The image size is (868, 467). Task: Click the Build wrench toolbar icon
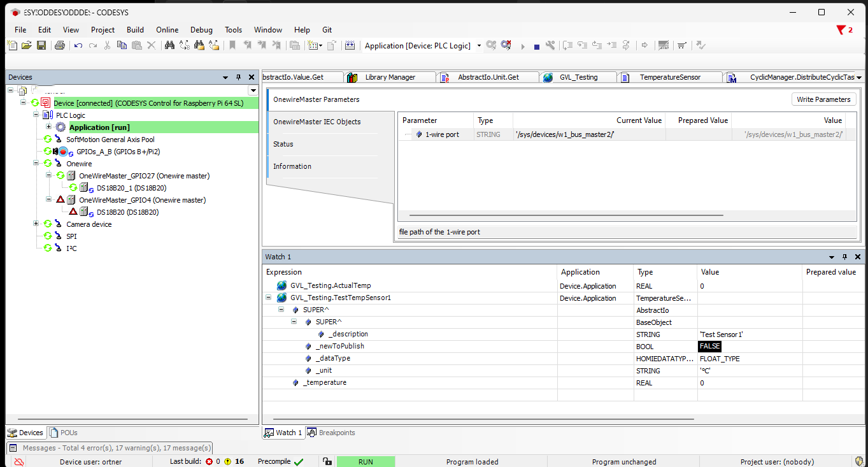pos(550,45)
